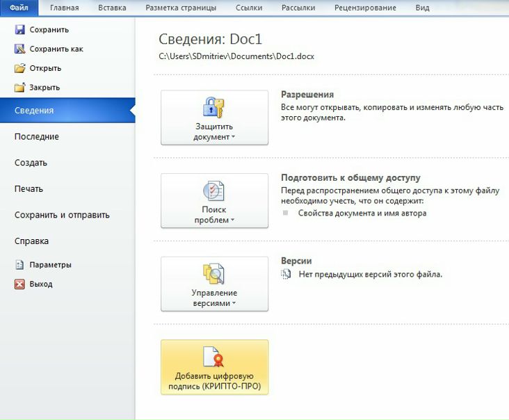Select Последние in the sidebar
The height and width of the screenshot is (420, 509).
[x=36, y=137]
